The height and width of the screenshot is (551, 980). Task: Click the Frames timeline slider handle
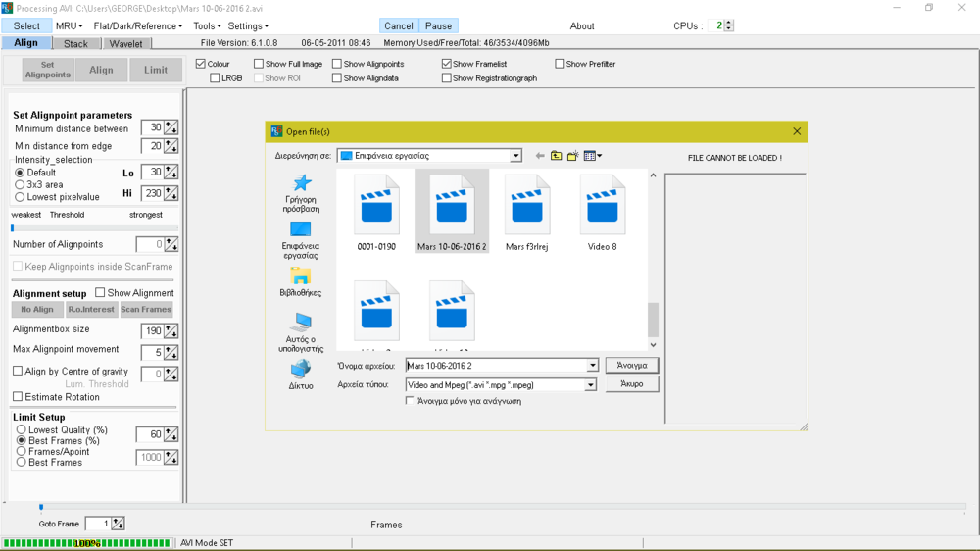(x=41, y=507)
